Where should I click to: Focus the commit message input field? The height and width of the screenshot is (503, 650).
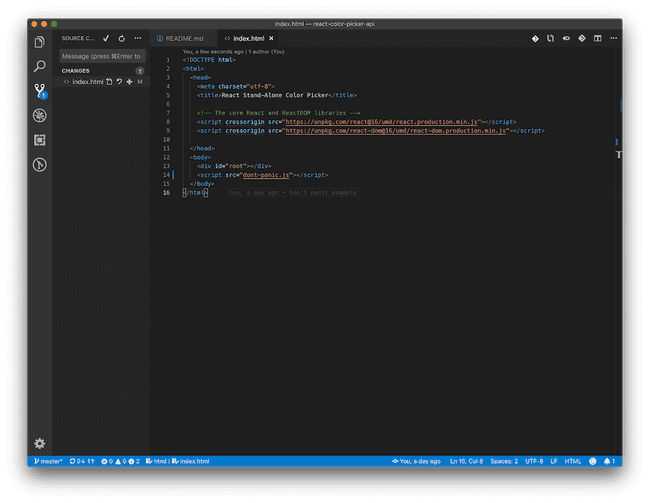pyautogui.click(x=102, y=56)
